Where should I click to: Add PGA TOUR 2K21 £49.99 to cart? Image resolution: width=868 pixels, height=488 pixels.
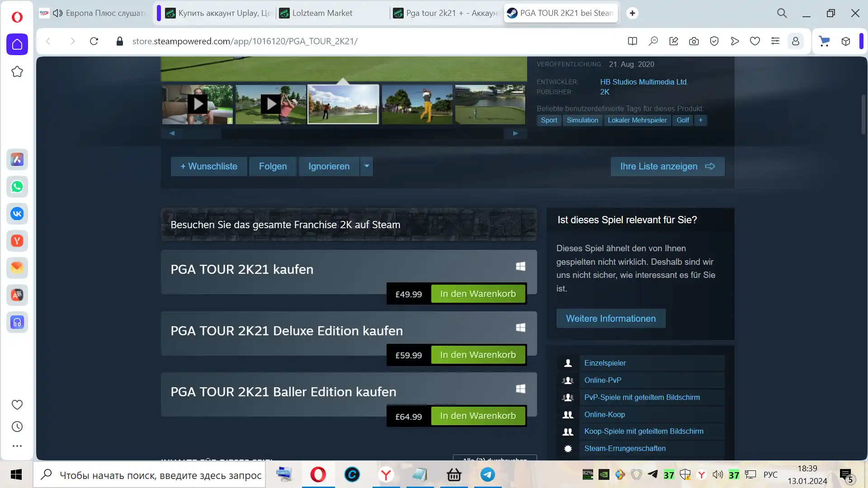pyautogui.click(x=478, y=294)
